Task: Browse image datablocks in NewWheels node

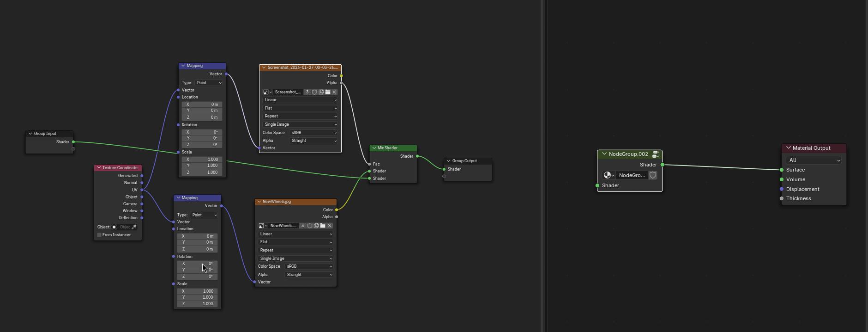Action: coord(263,226)
